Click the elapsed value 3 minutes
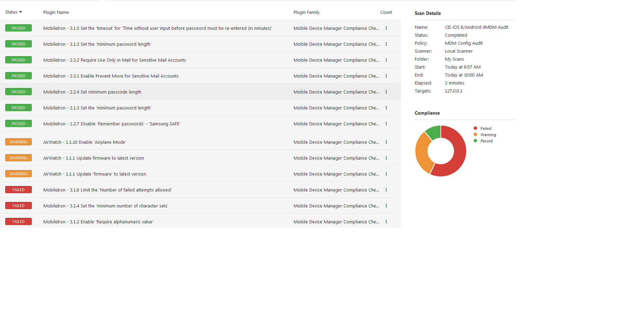 click(x=455, y=83)
